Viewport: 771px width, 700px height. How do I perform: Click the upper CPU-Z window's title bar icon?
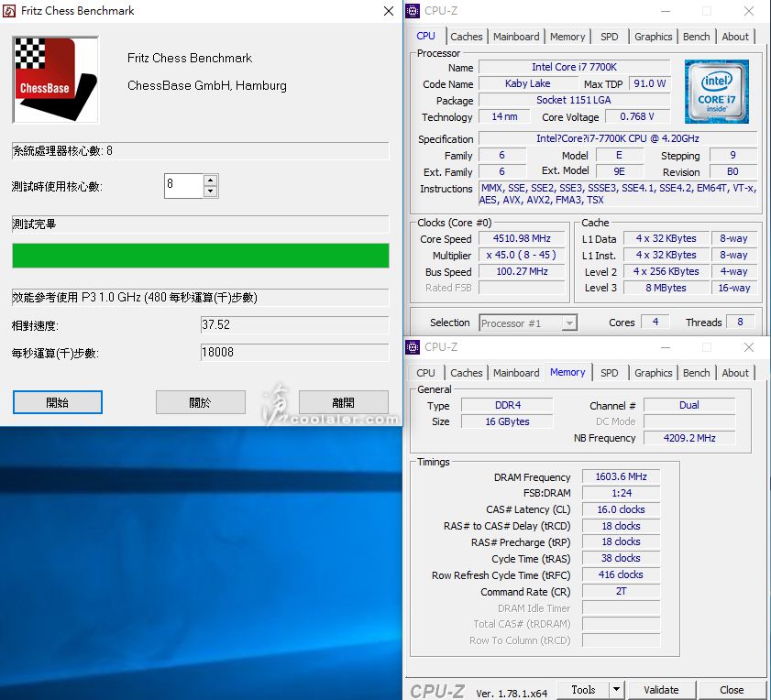413,11
